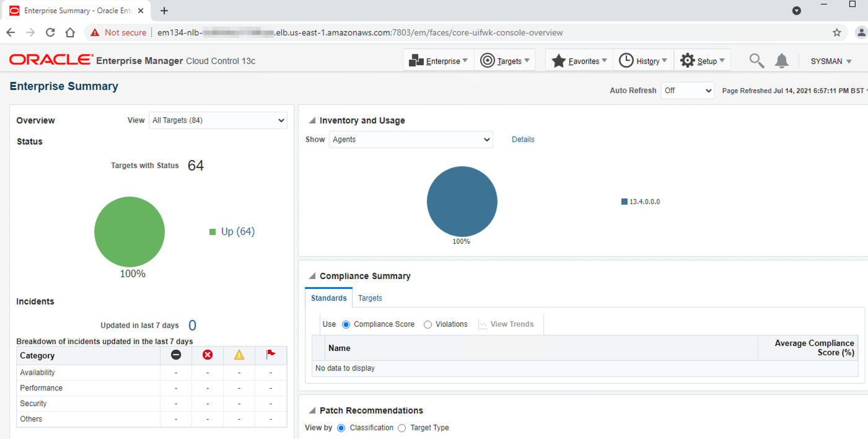Select the Classification radio button
The width and height of the screenshot is (868, 439).
[341, 428]
